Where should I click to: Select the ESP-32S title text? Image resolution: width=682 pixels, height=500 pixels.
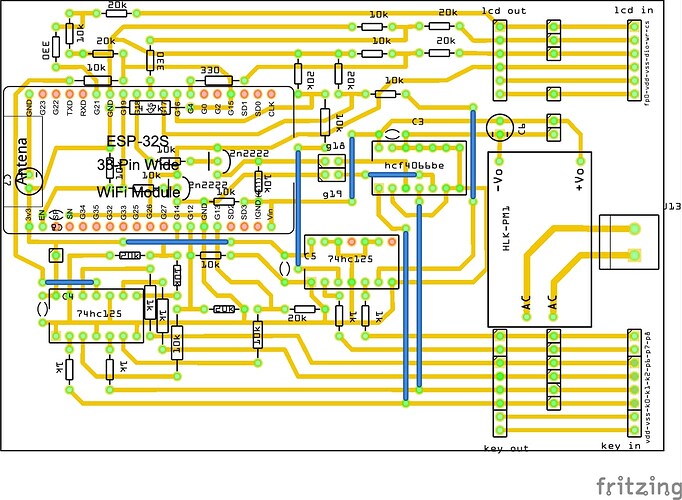pyautogui.click(x=137, y=141)
